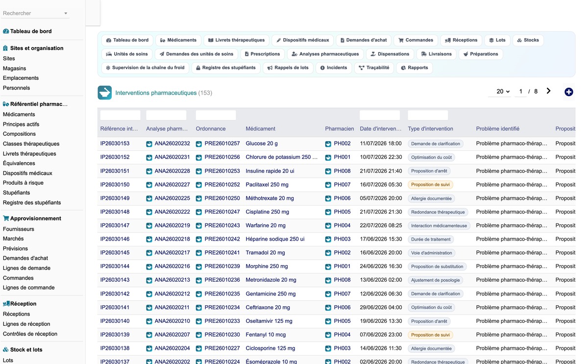Open prescription link PRE26010250
Viewport: 588px width, 364px height.
222,198
